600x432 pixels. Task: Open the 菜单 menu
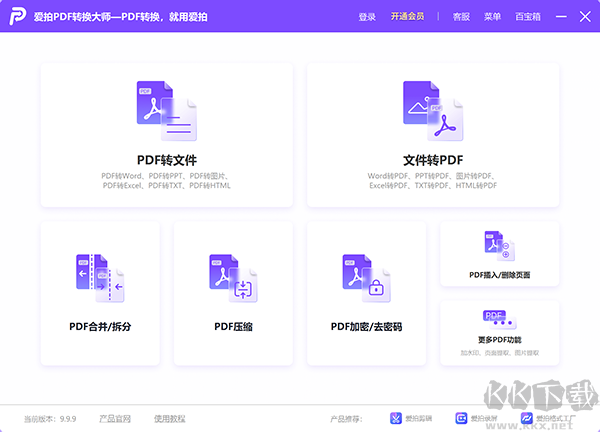[492, 17]
